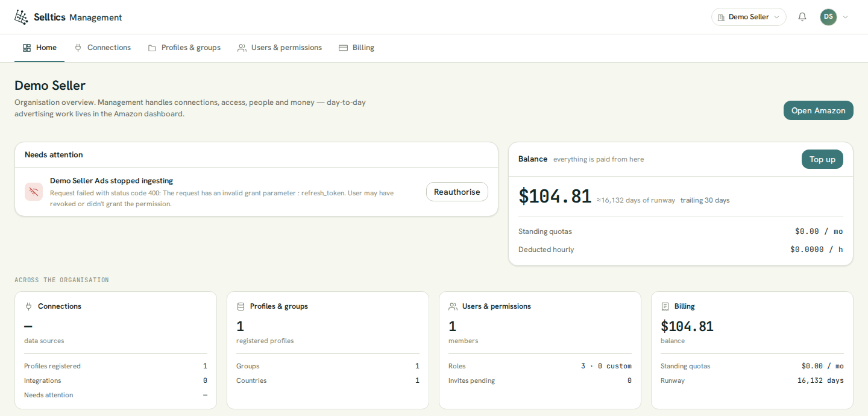This screenshot has width=868, height=416.
Task: Open the Demo Seller organisation dropdown
Action: [749, 17]
